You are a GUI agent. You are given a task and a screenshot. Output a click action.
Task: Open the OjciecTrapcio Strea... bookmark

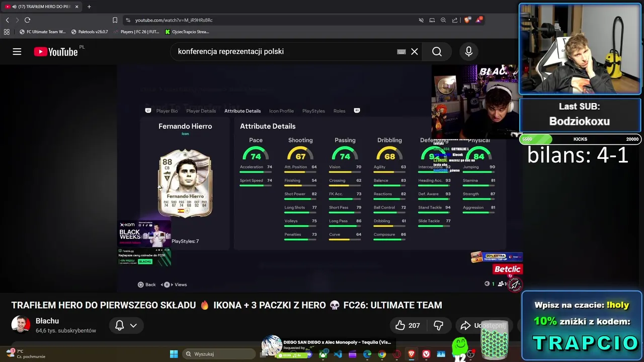click(x=187, y=32)
